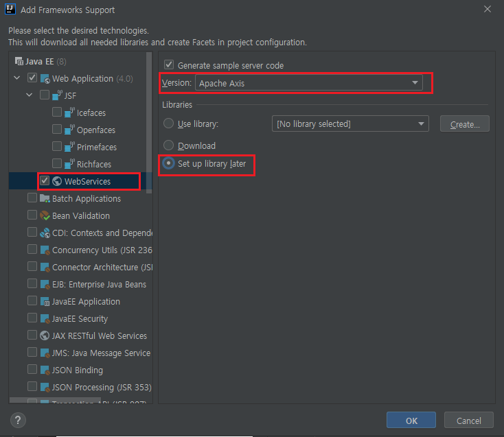Enable the Connector Architecture checkbox

click(32, 266)
